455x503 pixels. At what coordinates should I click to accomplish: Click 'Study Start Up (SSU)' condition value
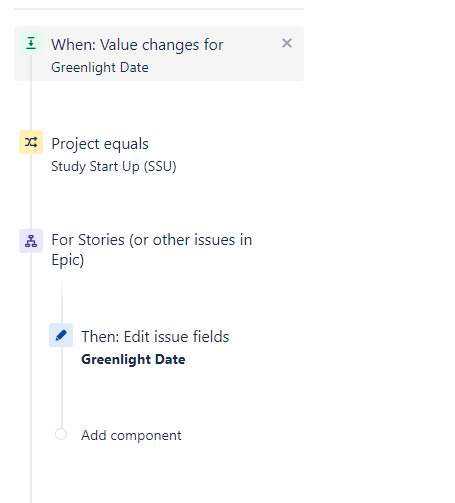114,166
